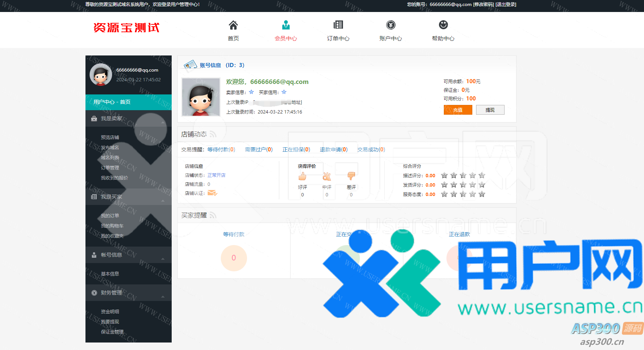
Task: Click the 修改密码 link in top bar
Action: (x=483, y=4)
